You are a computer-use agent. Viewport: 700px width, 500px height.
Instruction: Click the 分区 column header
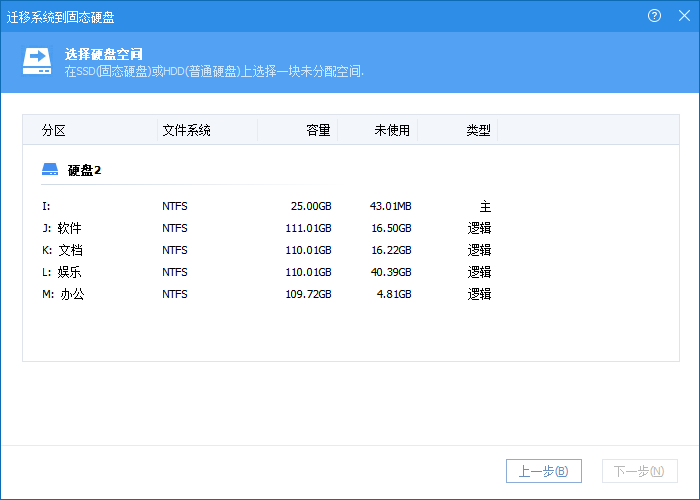[90, 130]
